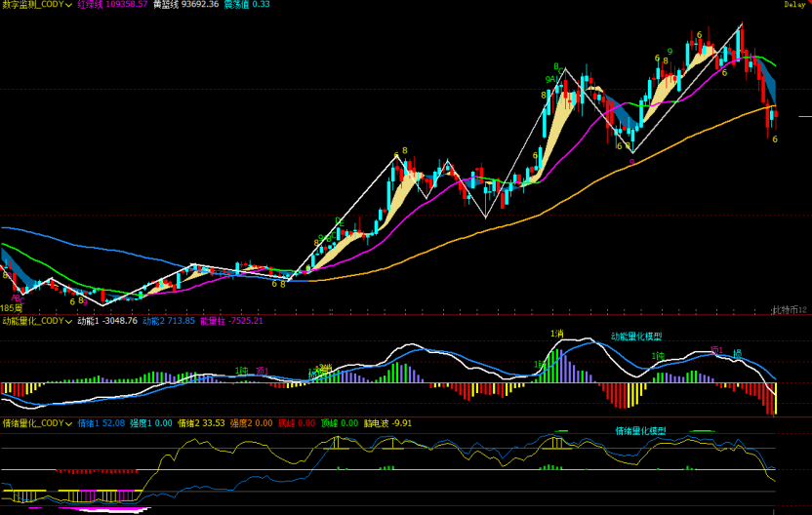Click the 比特币 symbol label at right

[789, 309]
